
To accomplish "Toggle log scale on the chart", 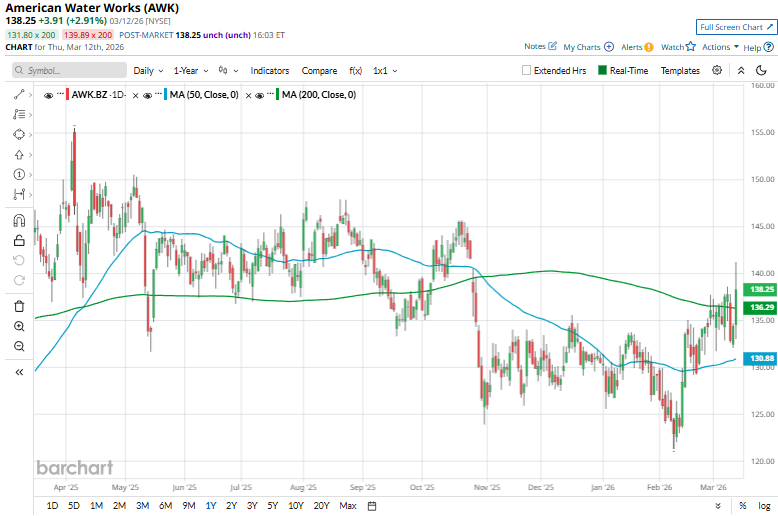I will (x=764, y=506).
